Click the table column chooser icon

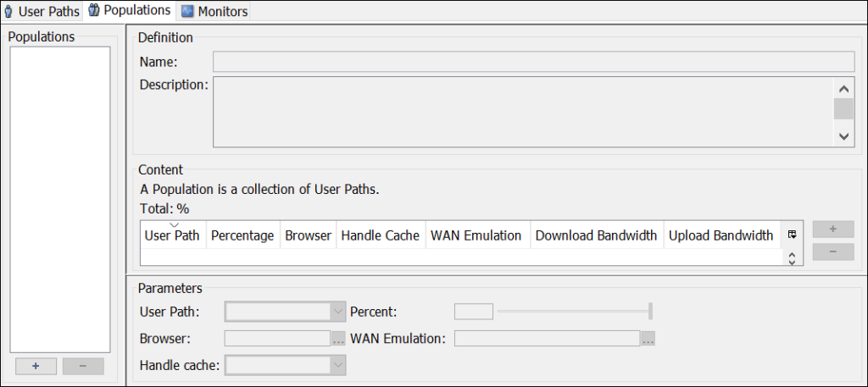coord(792,235)
